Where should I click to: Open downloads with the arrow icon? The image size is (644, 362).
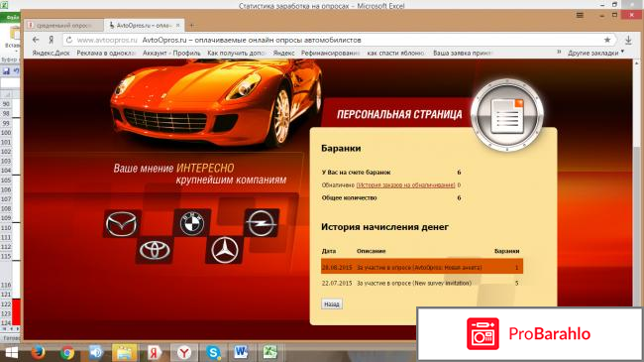point(628,40)
